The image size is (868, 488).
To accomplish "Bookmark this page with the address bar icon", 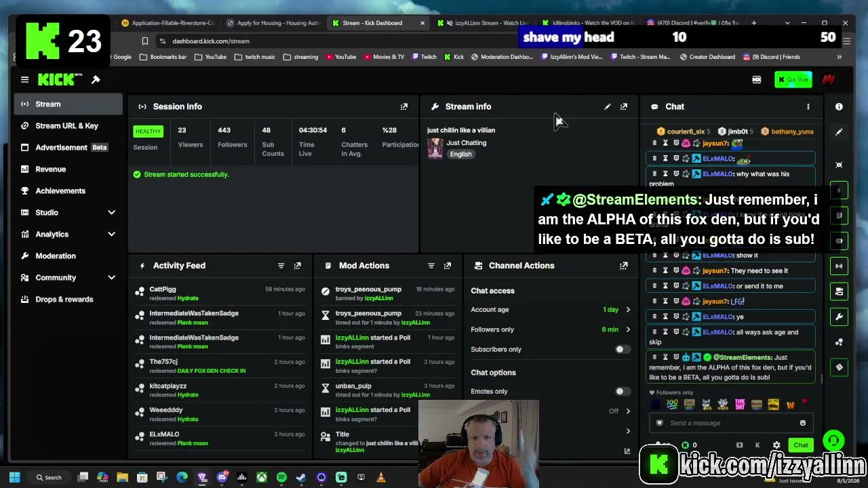I will tap(144, 41).
